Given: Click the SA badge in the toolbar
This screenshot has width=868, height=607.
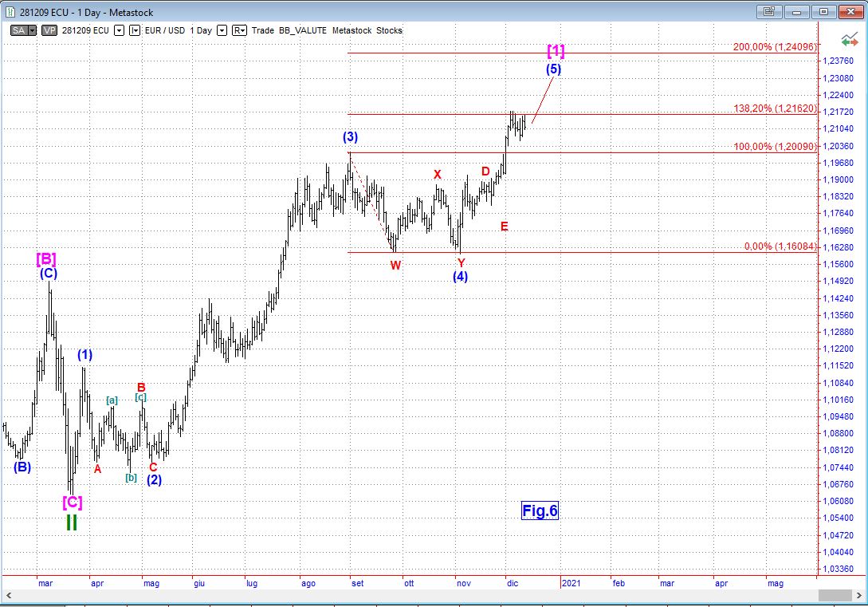Looking at the screenshot, I should tap(18, 30).
